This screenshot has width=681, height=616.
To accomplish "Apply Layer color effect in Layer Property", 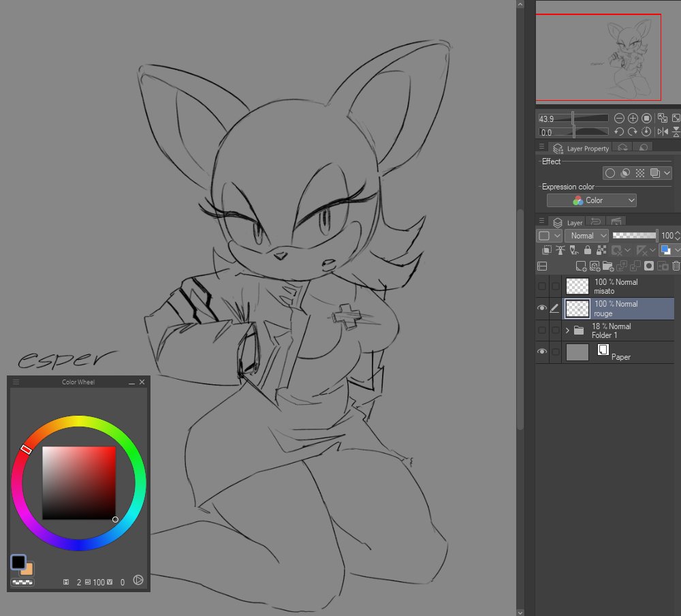I will click(x=654, y=173).
